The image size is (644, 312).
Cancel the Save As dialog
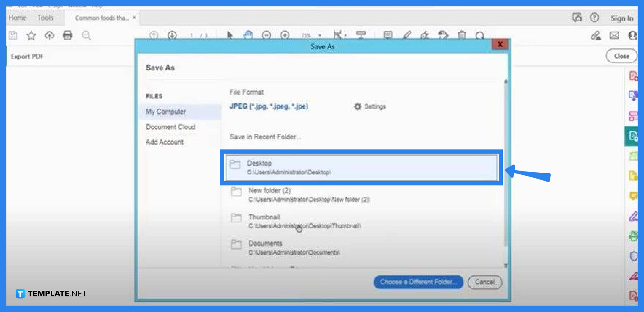[x=485, y=282]
